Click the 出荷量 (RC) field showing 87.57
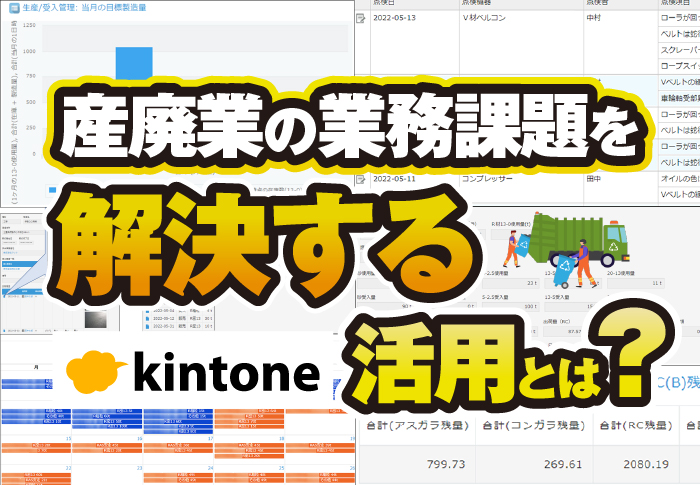Image resolution: width=700 pixels, height=485 pixels. click(563, 331)
